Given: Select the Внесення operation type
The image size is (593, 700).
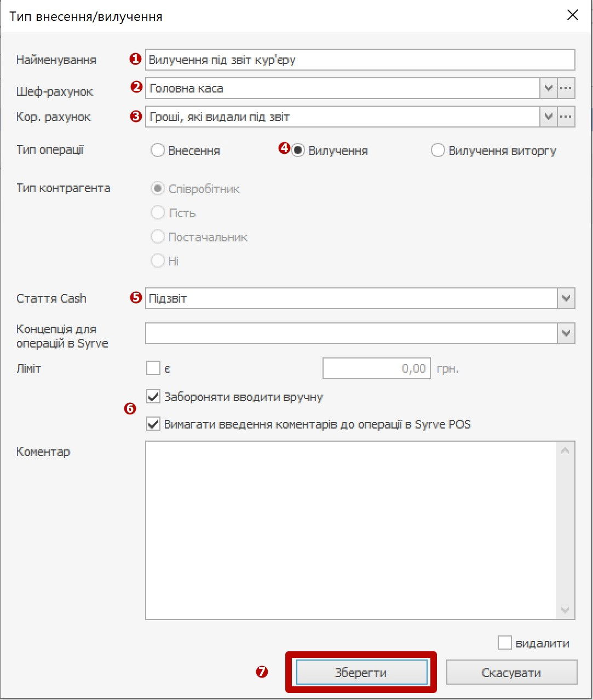Looking at the screenshot, I should (158, 151).
